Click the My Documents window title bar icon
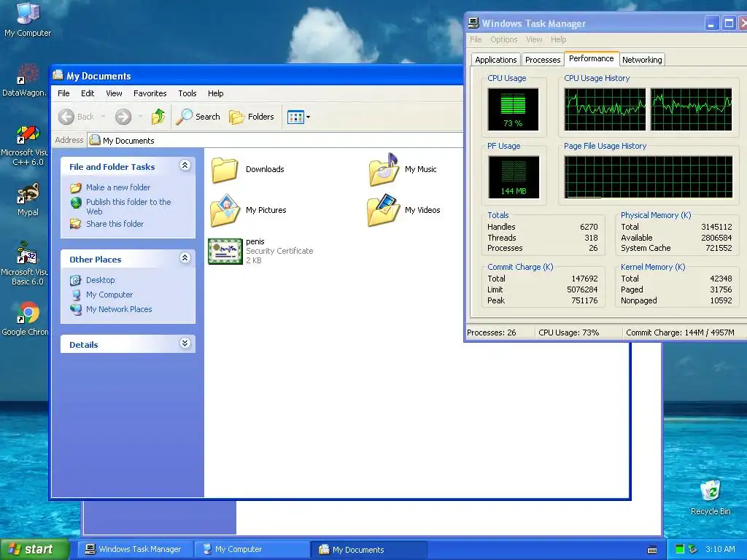 58,75
